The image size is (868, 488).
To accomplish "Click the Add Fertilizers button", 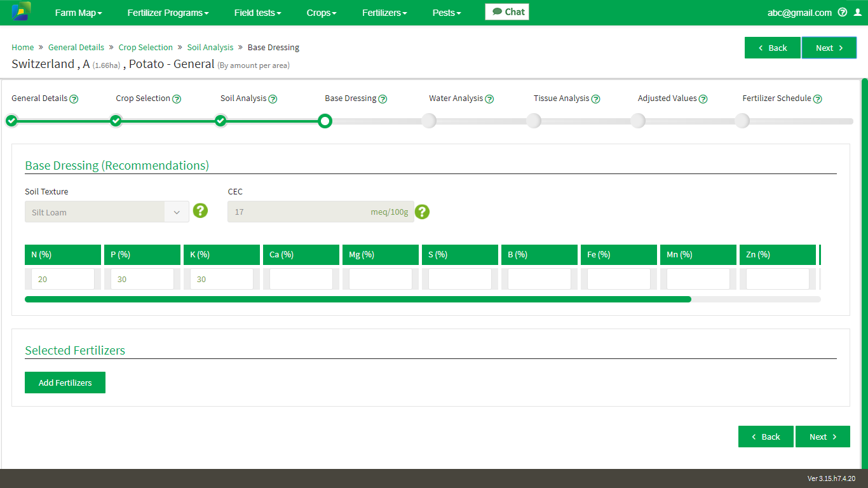I will point(65,383).
